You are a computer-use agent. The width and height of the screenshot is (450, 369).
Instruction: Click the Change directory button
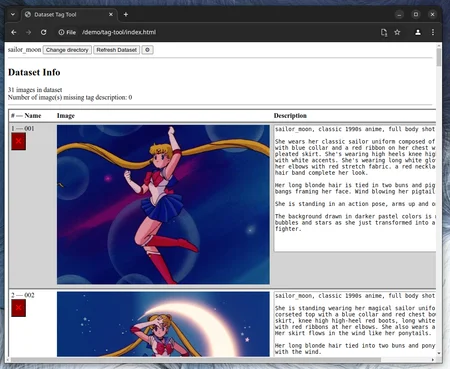coord(67,50)
